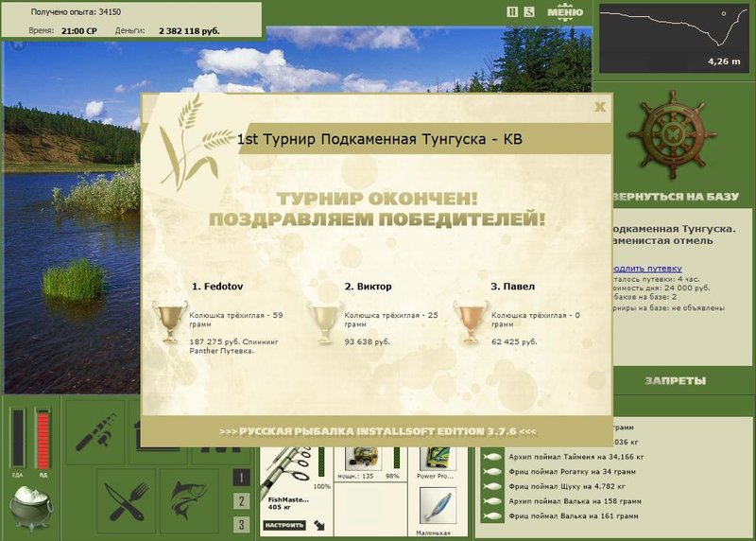The image size is (756, 541).
Task: Click ВЕРНУТЬСЯ НА БАЗУ
Action: point(676,197)
